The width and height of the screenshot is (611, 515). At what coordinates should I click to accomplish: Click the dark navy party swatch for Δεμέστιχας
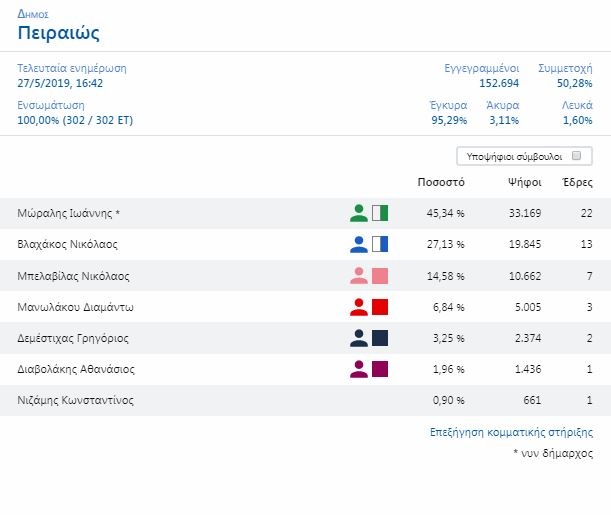(x=380, y=338)
